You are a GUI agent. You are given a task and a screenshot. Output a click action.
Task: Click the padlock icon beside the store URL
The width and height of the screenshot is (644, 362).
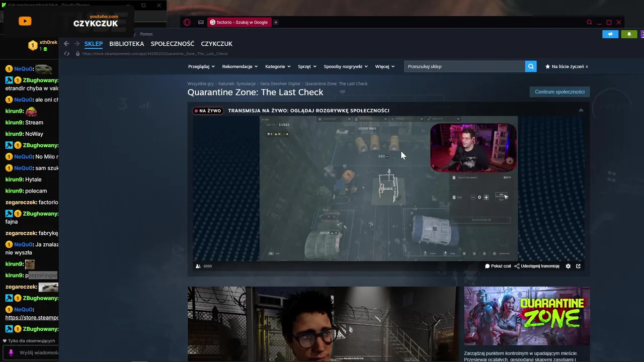pos(77,54)
